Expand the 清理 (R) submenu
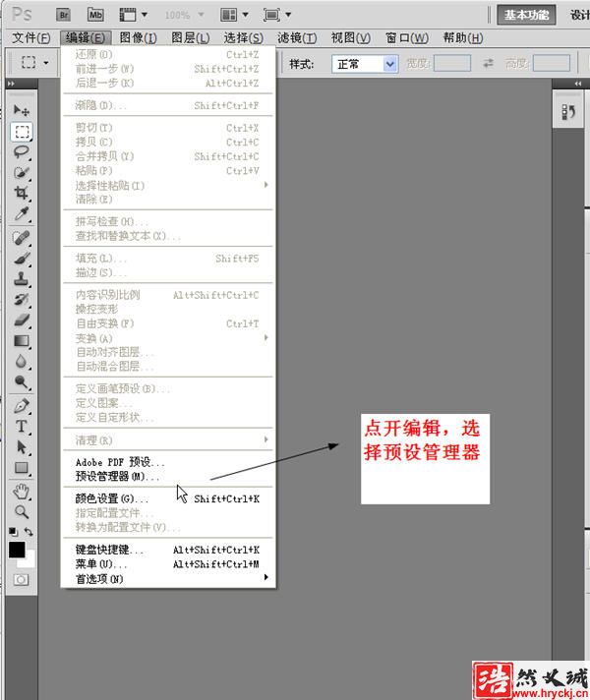590x700 pixels. [x=168, y=440]
